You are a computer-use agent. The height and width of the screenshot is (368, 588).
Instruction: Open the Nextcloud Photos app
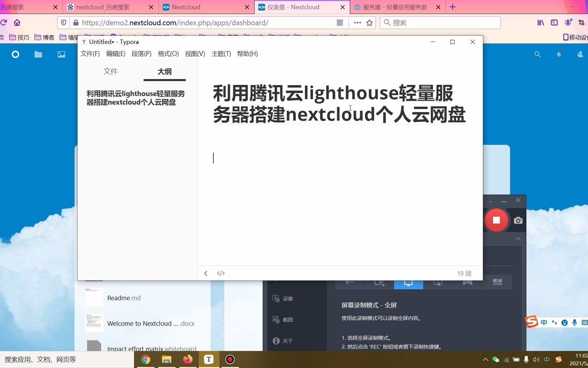pos(61,54)
